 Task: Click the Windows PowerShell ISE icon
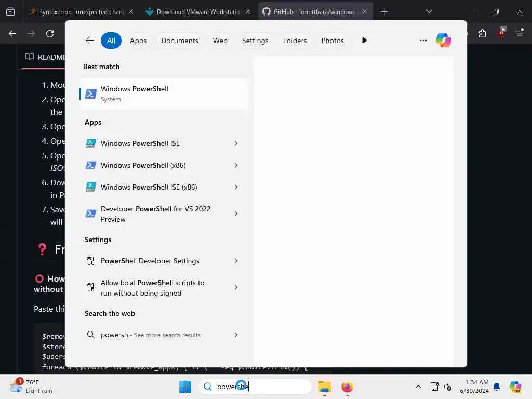coord(90,143)
